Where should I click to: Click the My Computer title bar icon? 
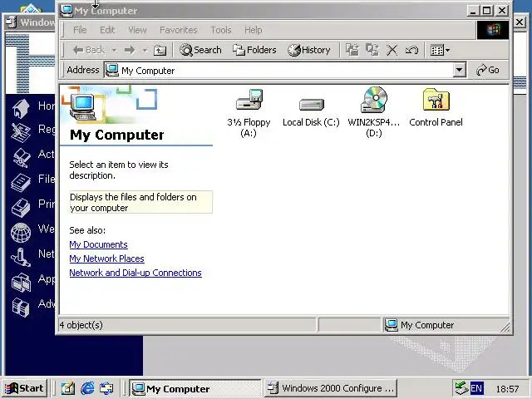pos(66,11)
